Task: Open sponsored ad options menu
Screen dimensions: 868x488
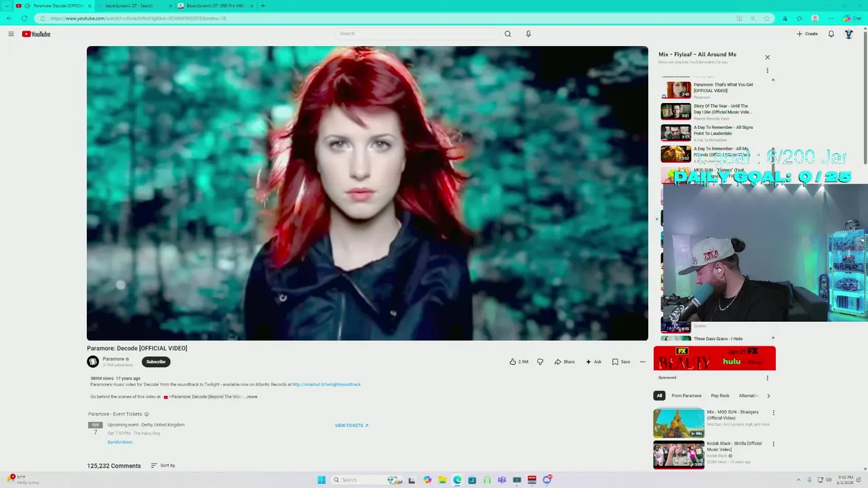Action: tap(767, 378)
